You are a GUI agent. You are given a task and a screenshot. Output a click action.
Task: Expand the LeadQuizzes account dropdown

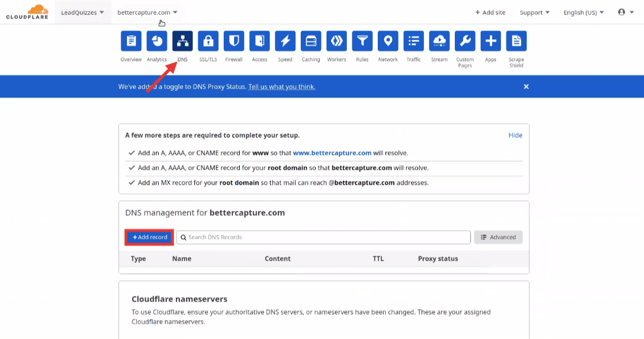pyautogui.click(x=82, y=12)
